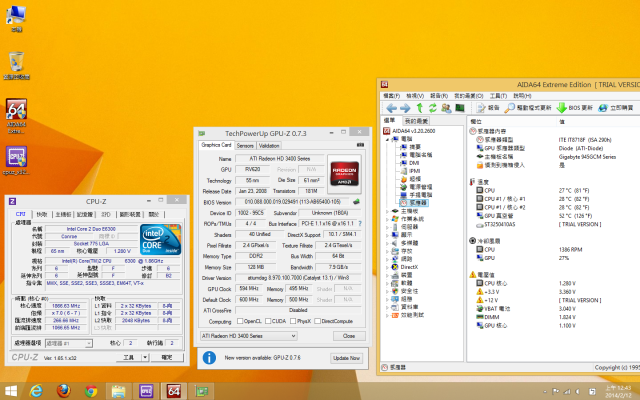
Task: Click the system tray clock
Action: click(618, 391)
